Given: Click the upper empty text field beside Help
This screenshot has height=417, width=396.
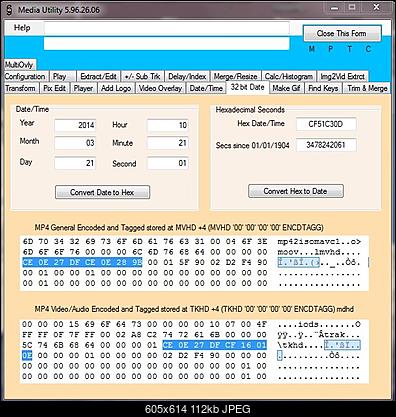Looking at the screenshot, I should point(166,28).
